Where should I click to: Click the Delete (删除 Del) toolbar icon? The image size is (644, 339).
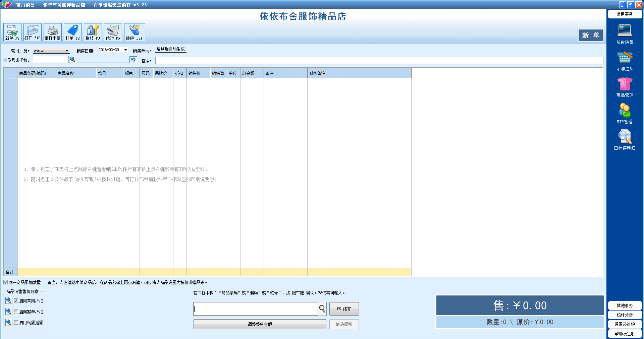click(x=135, y=32)
